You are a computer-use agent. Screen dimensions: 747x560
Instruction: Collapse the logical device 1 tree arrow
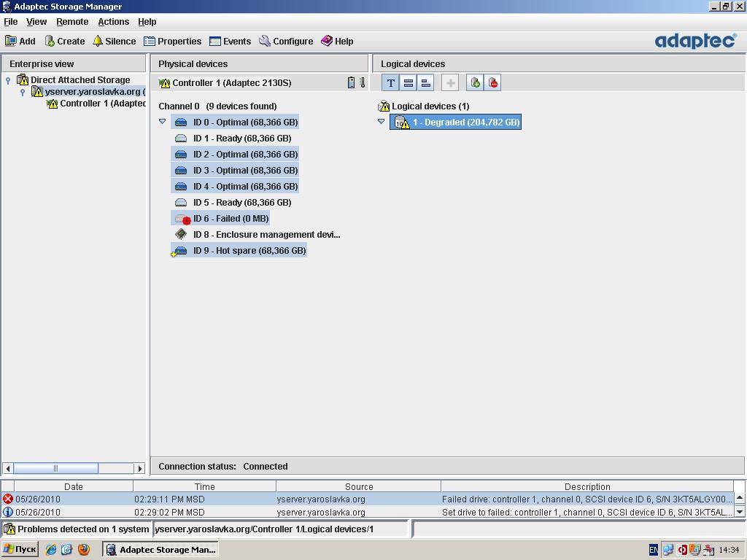click(x=381, y=122)
